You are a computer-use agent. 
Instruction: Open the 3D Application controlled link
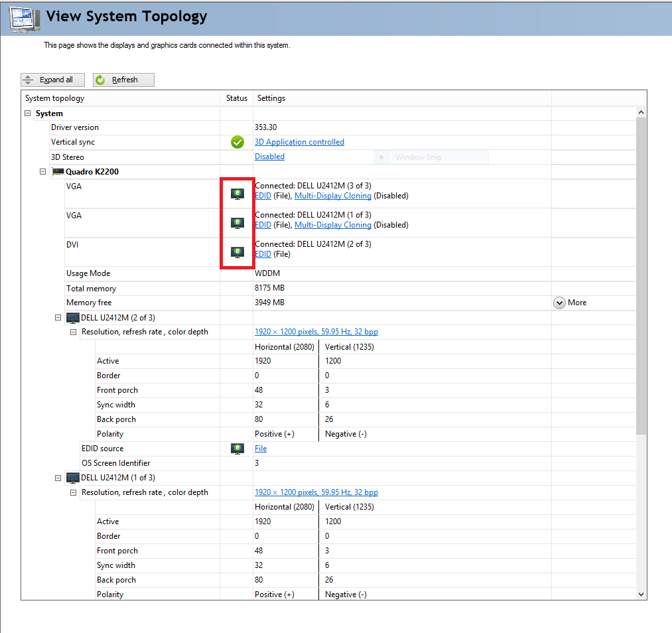pyautogui.click(x=299, y=142)
